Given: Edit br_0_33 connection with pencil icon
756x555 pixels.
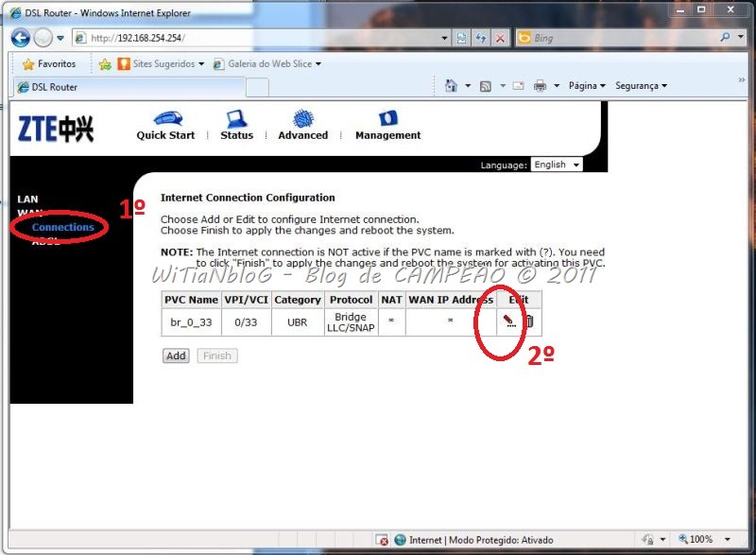Looking at the screenshot, I should click(509, 321).
